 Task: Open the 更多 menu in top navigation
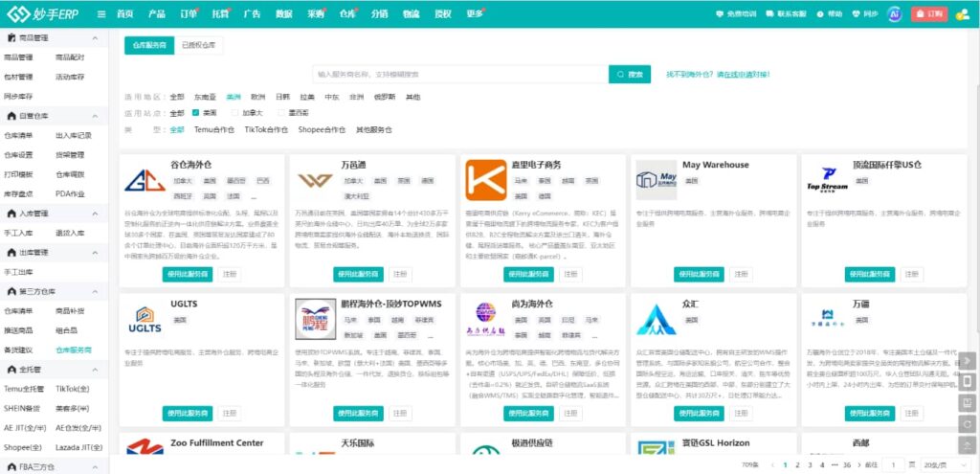475,13
